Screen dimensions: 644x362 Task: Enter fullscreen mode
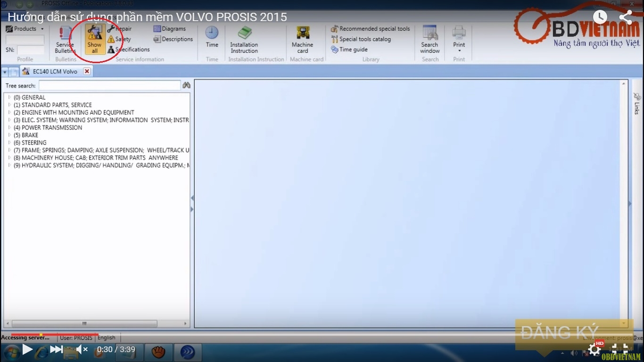pos(620,349)
